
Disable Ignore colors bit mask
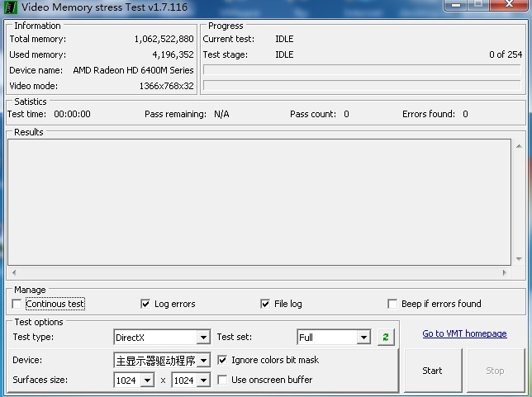pyautogui.click(x=222, y=360)
